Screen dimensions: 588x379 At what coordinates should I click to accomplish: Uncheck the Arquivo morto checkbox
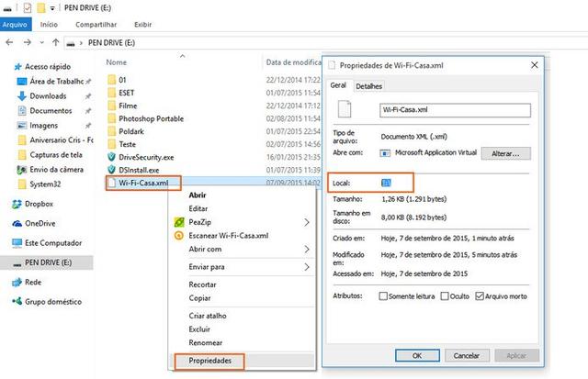480,296
